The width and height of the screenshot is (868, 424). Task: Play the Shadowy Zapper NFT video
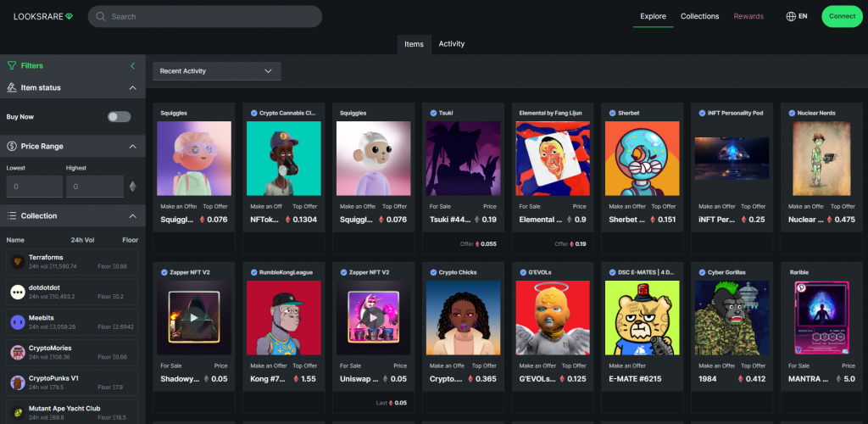pos(194,318)
